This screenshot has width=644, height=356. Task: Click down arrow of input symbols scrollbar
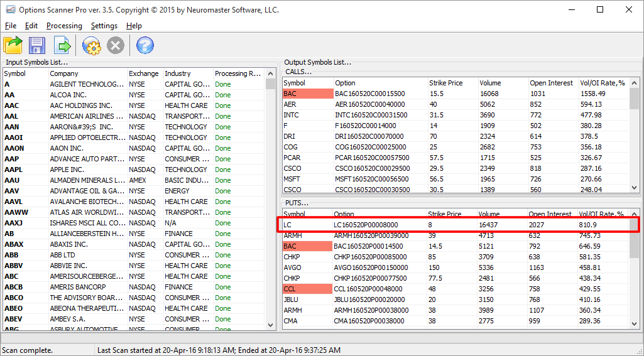pos(270,325)
